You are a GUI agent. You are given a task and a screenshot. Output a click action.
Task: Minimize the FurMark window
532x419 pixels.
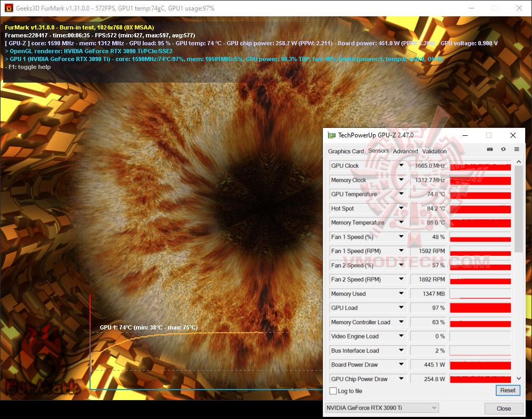tap(471, 8)
